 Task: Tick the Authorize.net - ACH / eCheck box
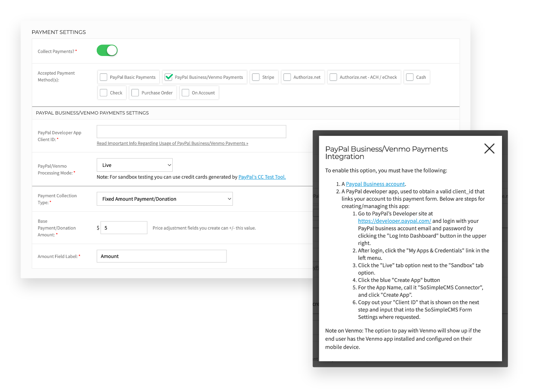[333, 77]
